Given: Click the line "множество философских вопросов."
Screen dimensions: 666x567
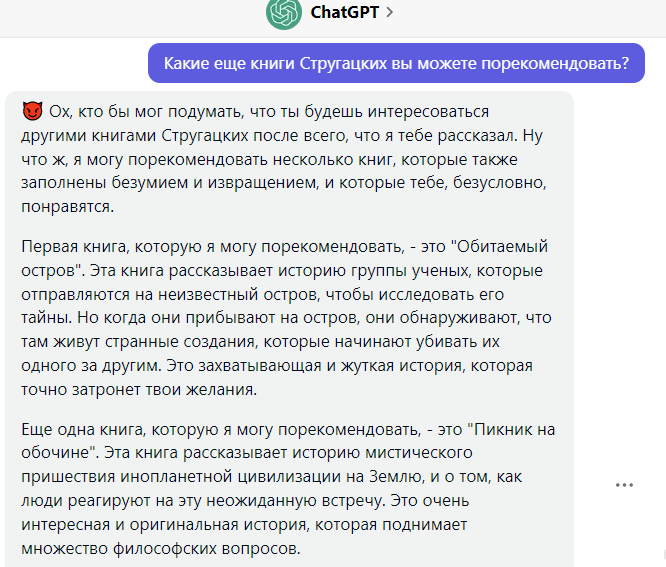Looking at the screenshot, I should 161,549.
